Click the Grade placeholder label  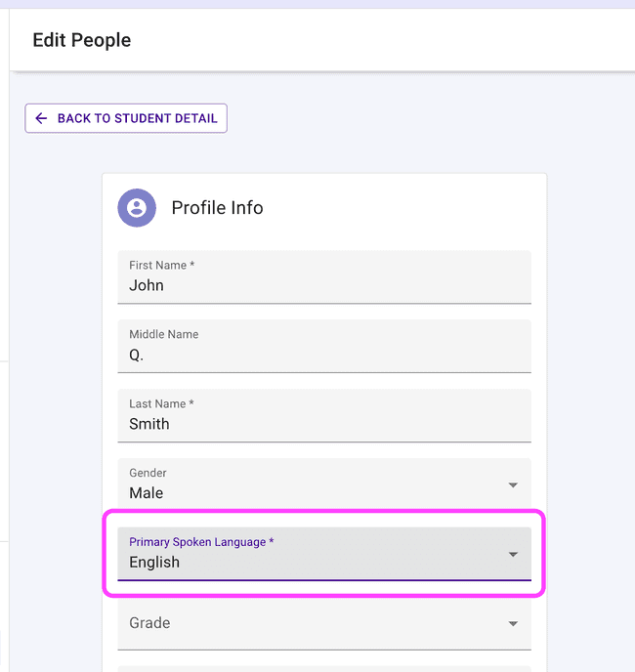tap(149, 623)
